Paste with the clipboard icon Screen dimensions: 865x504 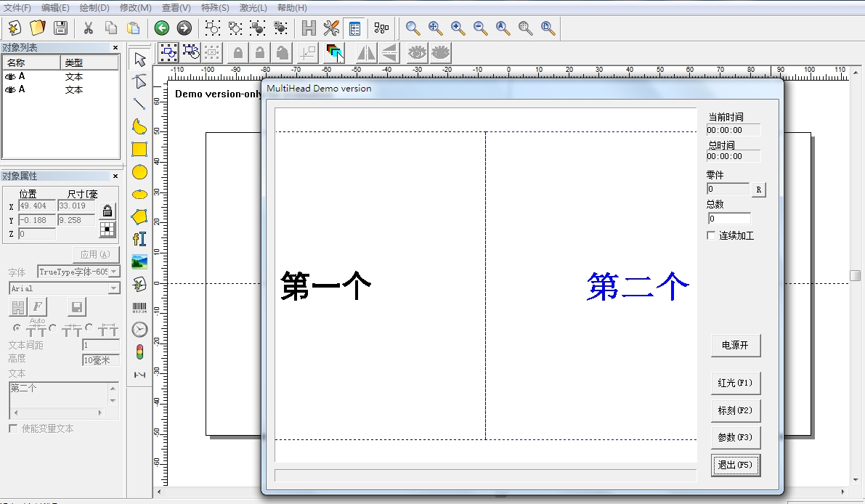click(x=134, y=28)
